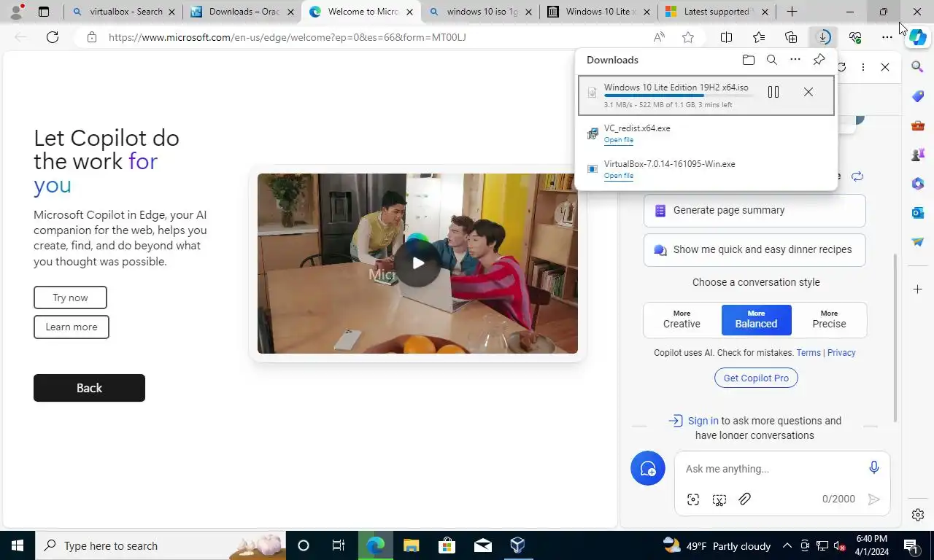Select the More Balanced conversation style
The width and height of the screenshot is (934, 560).
[x=756, y=320]
